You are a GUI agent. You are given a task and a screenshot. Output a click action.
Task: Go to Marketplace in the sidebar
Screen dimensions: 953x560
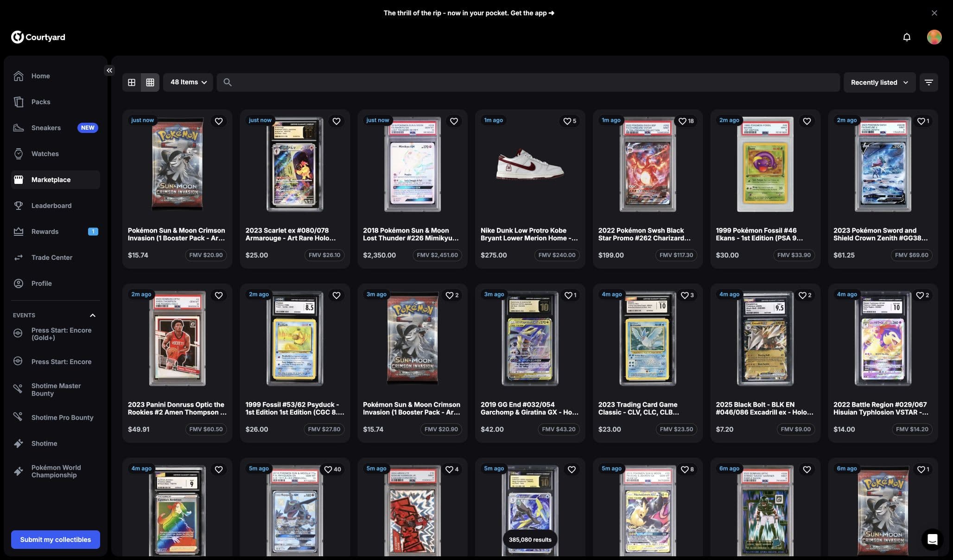pyautogui.click(x=56, y=180)
